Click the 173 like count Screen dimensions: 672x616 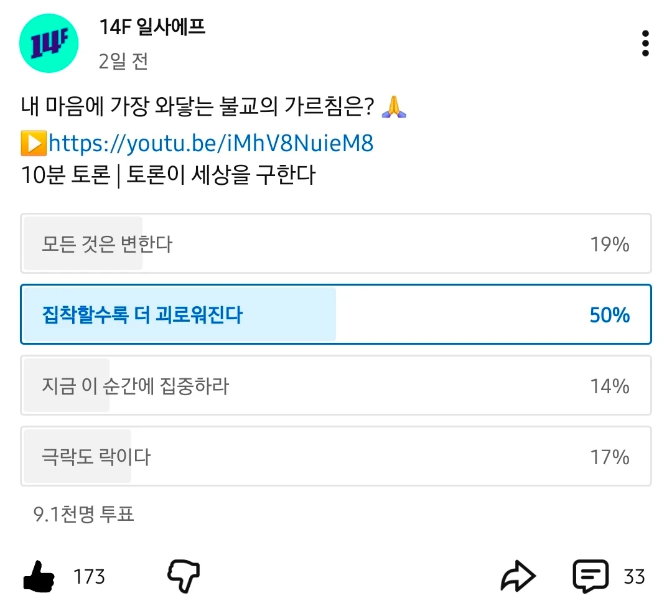pyautogui.click(x=89, y=577)
